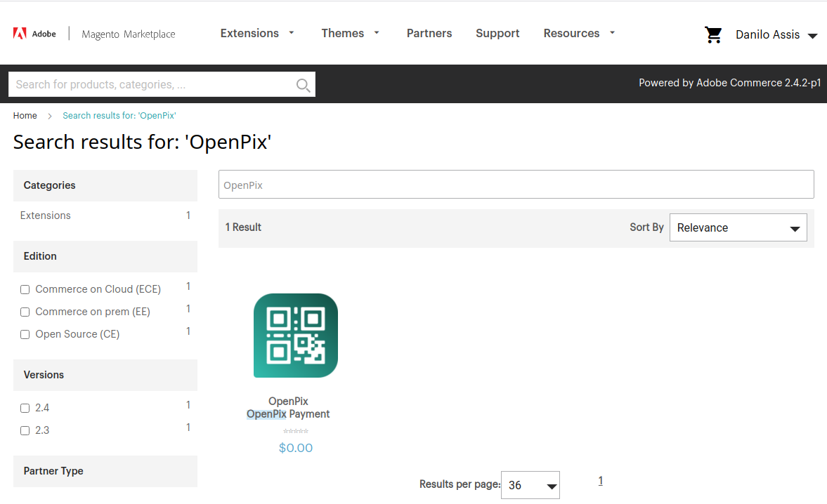Go to the Partners page
This screenshot has width=827, height=504.
pyautogui.click(x=429, y=33)
